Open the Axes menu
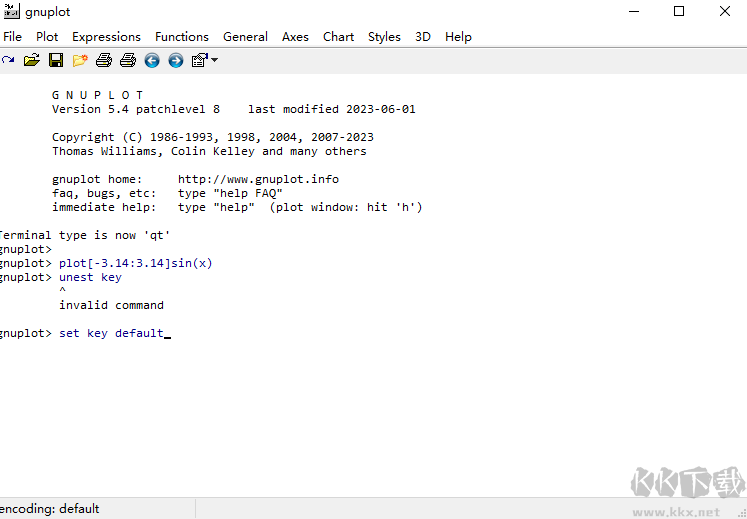 coord(295,36)
